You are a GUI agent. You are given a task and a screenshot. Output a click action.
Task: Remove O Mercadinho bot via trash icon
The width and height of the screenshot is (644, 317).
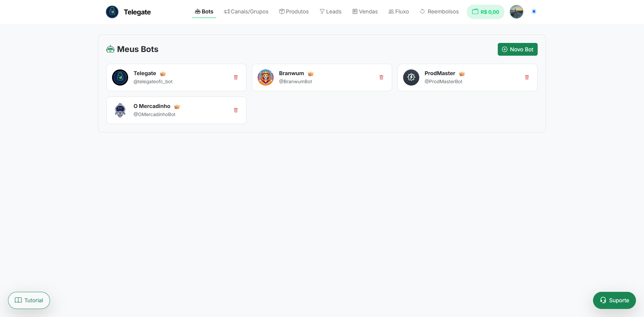pos(236,110)
